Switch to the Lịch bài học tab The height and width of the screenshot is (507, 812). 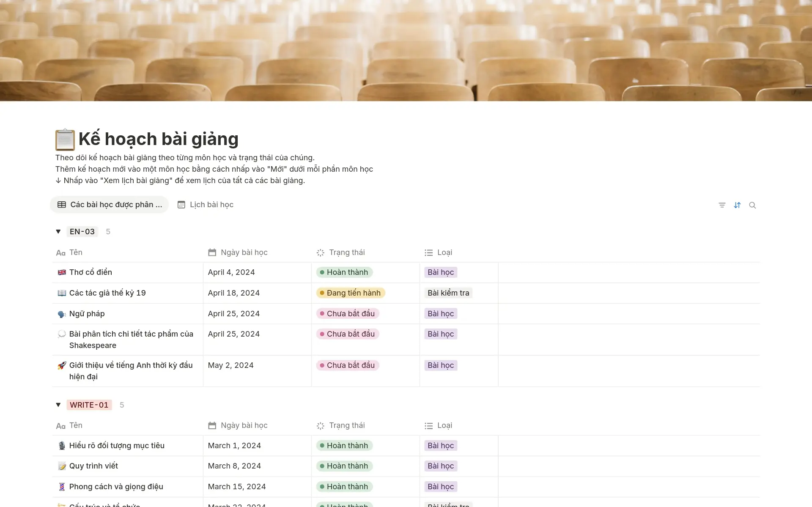[206, 205]
